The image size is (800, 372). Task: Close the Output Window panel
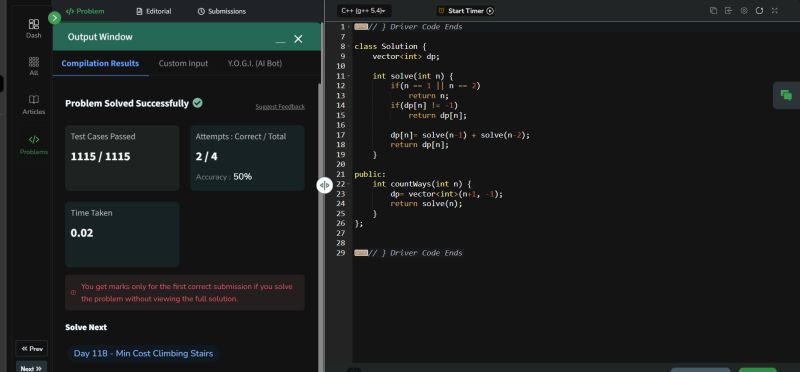298,39
